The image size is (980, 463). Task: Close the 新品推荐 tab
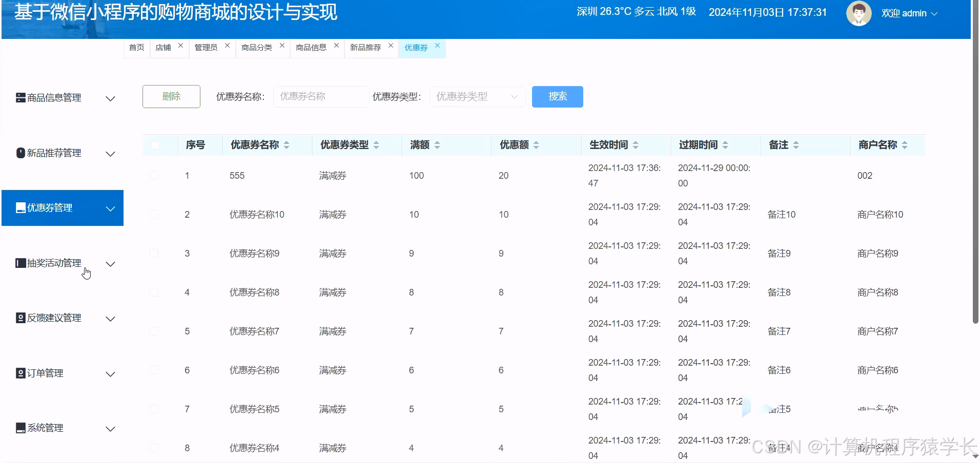[391, 46]
